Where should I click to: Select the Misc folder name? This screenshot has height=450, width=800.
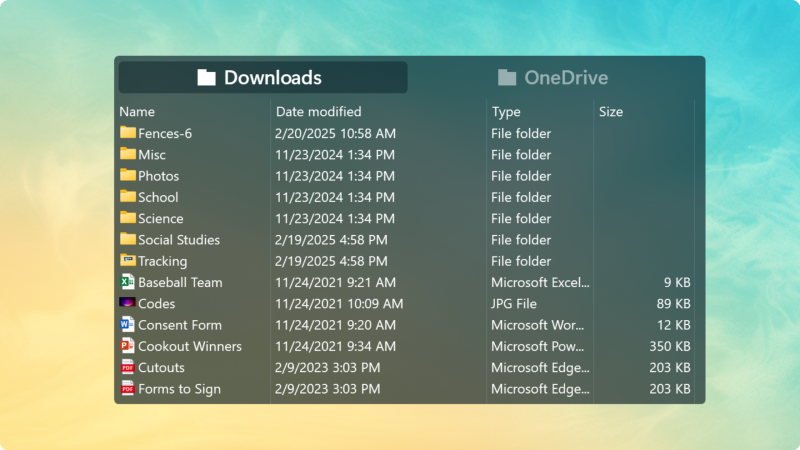tap(152, 155)
